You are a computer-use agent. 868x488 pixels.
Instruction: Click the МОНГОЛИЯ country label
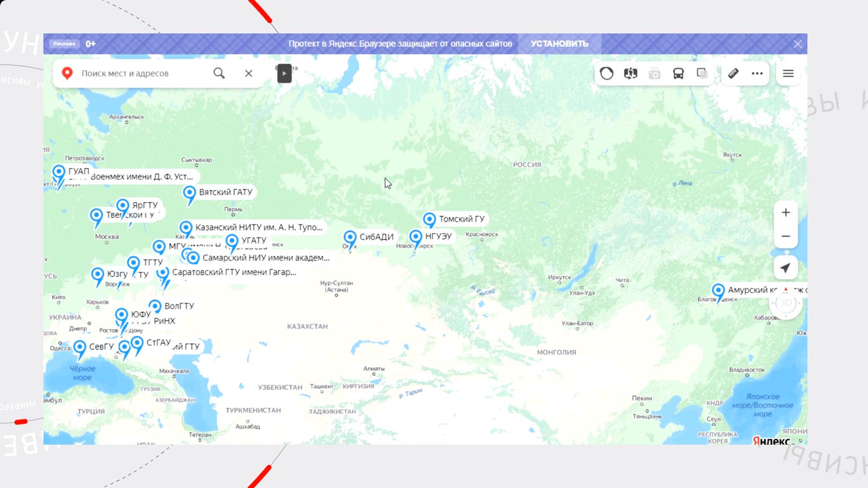click(x=557, y=352)
